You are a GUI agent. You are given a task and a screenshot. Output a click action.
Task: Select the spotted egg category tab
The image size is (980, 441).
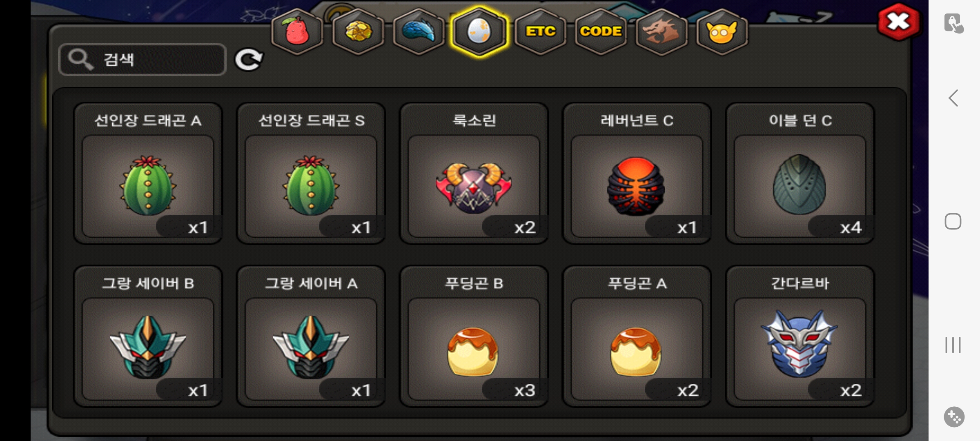pyautogui.click(x=479, y=31)
